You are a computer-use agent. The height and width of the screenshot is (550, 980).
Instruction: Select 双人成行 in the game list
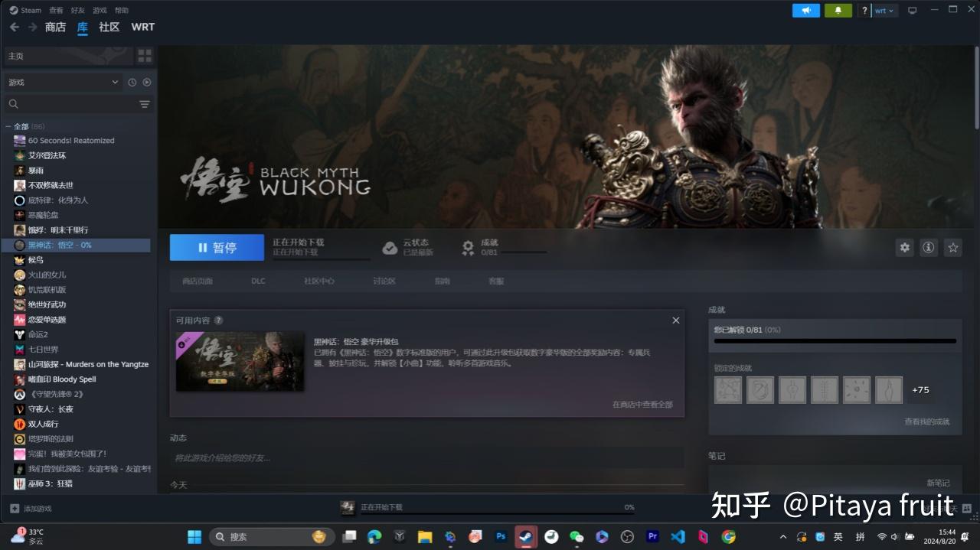click(x=43, y=424)
